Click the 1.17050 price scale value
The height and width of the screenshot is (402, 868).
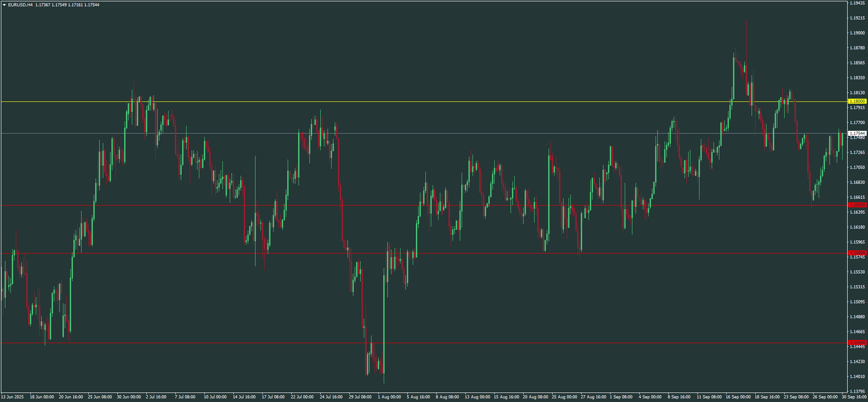(x=858, y=167)
